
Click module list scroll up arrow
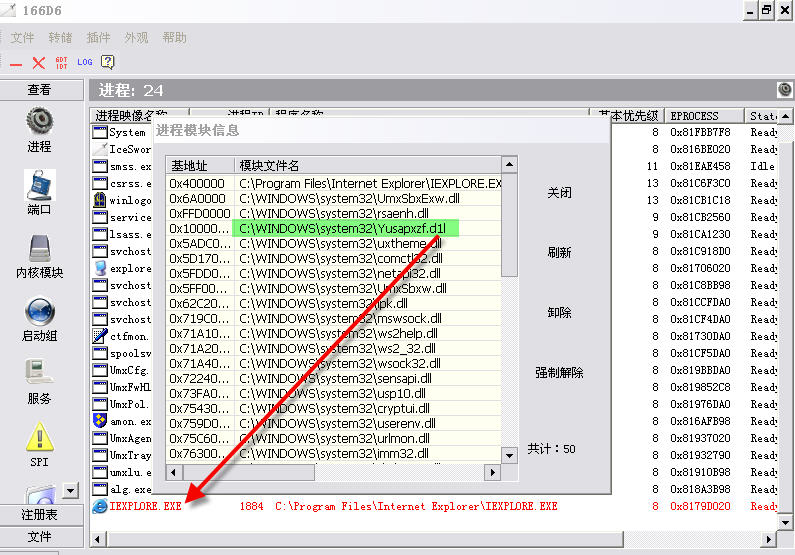(510, 165)
